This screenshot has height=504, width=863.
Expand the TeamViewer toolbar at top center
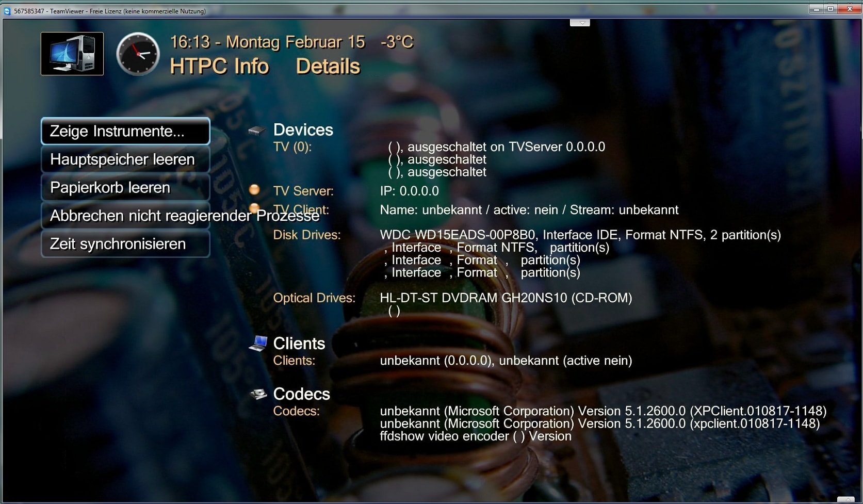pyautogui.click(x=580, y=23)
